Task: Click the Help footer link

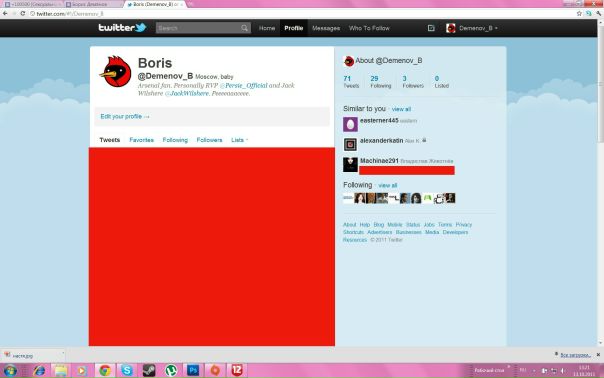Action: (364, 225)
